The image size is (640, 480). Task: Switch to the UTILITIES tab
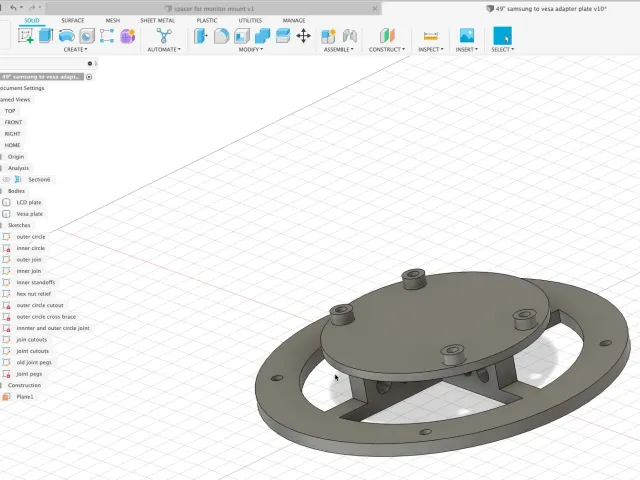point(250,20)
